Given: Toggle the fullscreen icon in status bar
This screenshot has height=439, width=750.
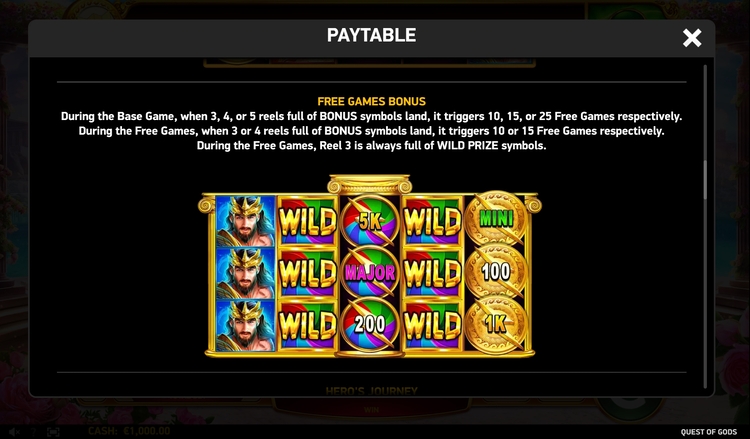Looking at the screenshot, I should pyautogui.click(x=53, y=432).
